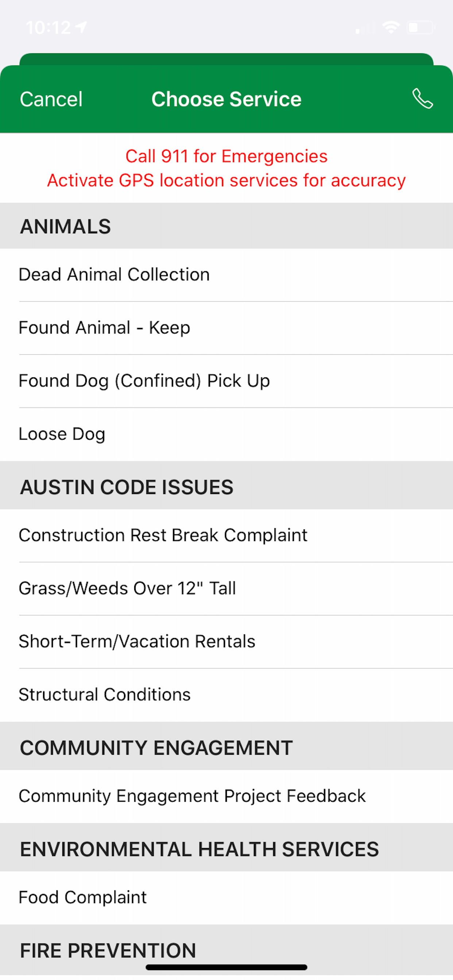Choose Grass/Weeds Over 12" Tall

click(x=127, y=588)
